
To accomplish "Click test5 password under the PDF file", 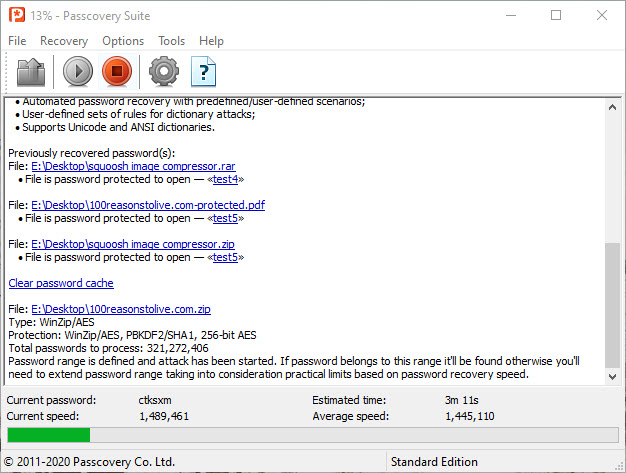I will pos(225,218).
